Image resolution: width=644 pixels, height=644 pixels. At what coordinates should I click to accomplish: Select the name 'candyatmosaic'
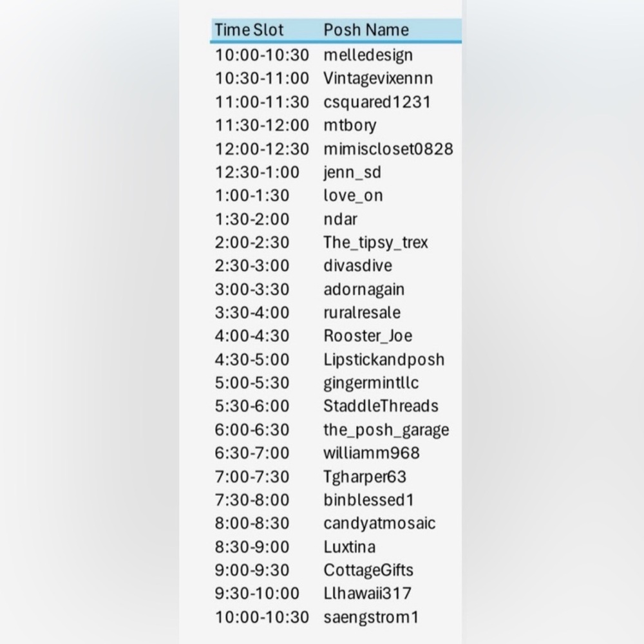(379, 524)
